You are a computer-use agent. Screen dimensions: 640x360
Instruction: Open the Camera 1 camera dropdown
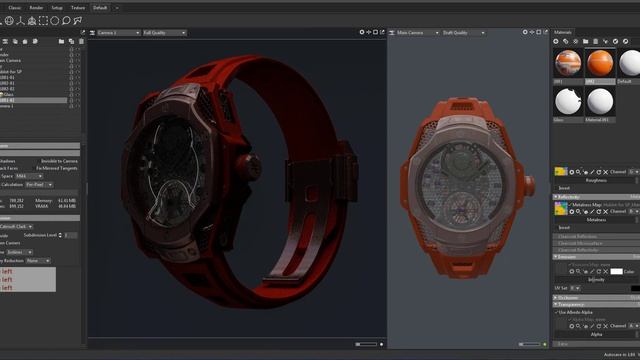click(x=118, y=33)
